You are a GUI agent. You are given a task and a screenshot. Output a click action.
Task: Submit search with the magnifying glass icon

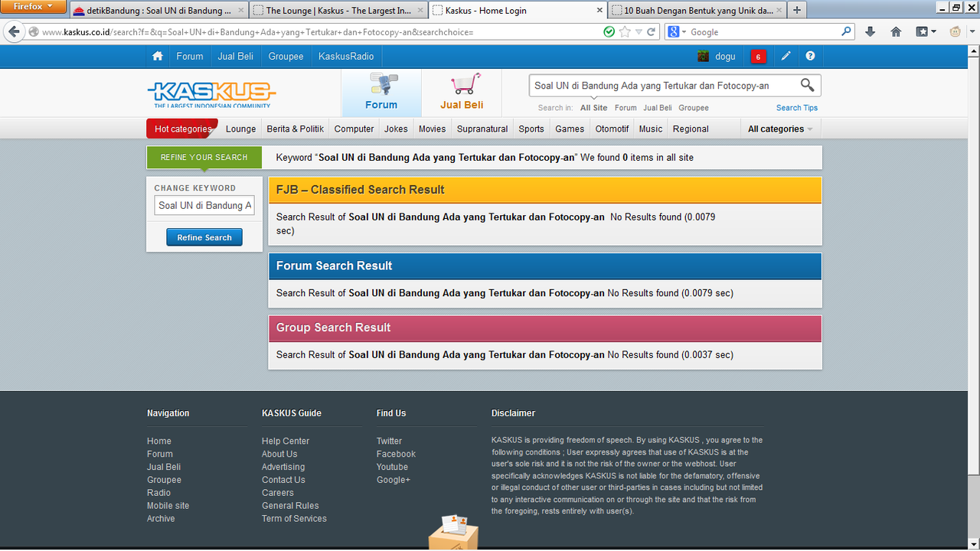(808, 85)
